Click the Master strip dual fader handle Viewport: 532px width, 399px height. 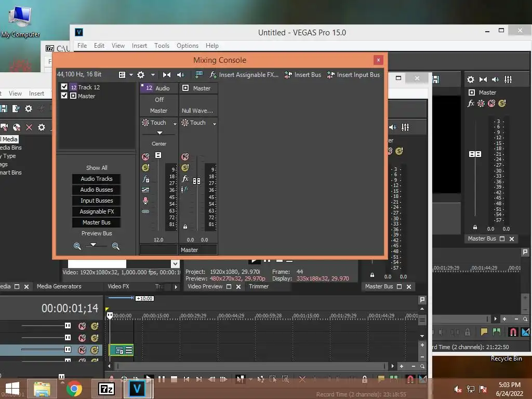coord(196,181)
